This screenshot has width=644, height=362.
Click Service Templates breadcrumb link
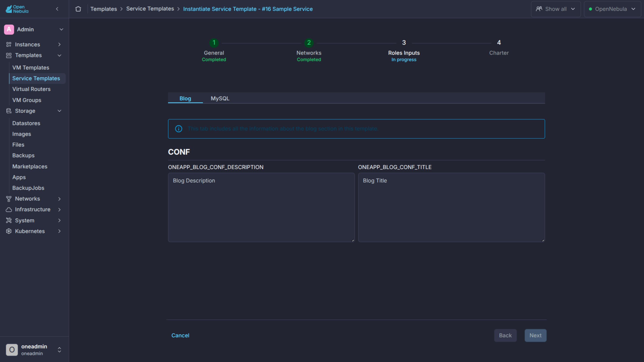[150, 9]
